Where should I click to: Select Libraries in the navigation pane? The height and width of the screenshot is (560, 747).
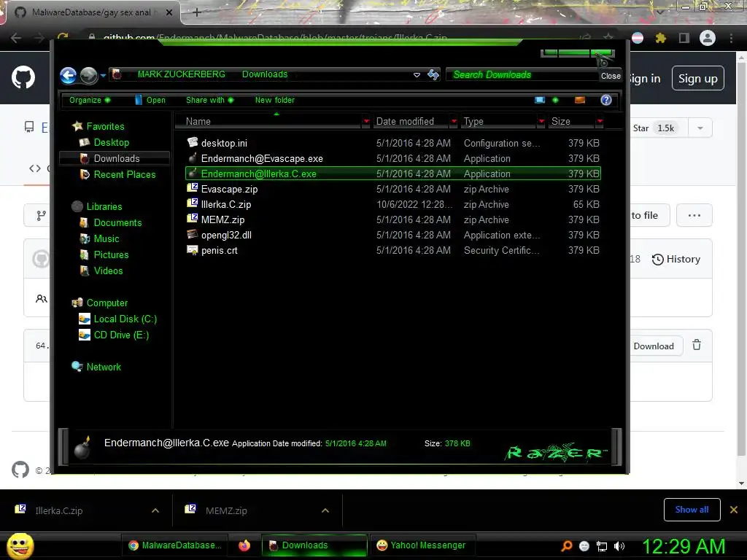(104, 206)
